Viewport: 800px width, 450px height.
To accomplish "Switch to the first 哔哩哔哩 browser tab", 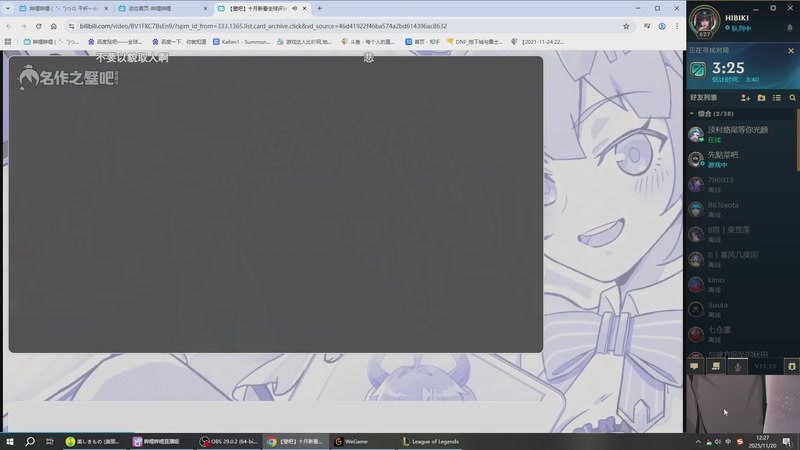I will coord(62,9).
